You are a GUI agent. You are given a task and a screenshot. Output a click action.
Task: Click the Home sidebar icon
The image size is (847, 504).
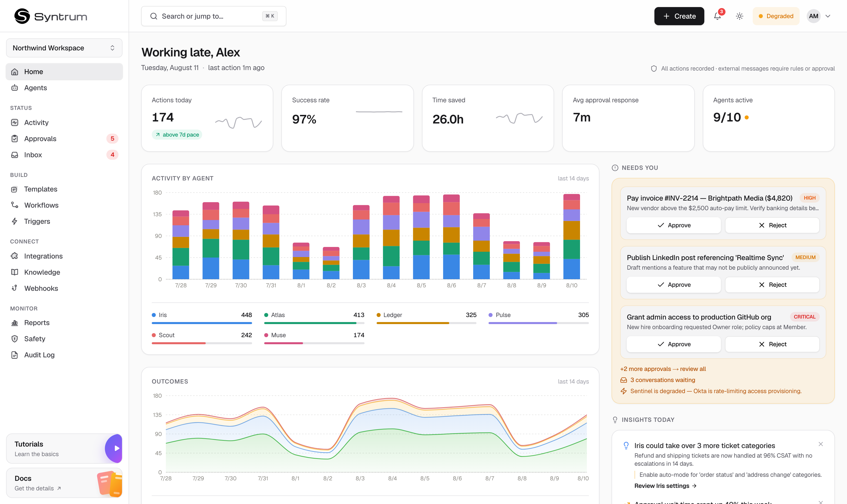pyautogui.click(x=15, y=72)
